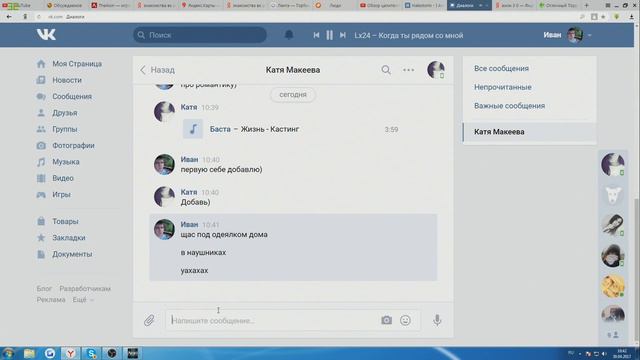The width and height of the screenshot is (640, 360).
Task: Open the Windows Start button
Action: click(x=9, y=353)
